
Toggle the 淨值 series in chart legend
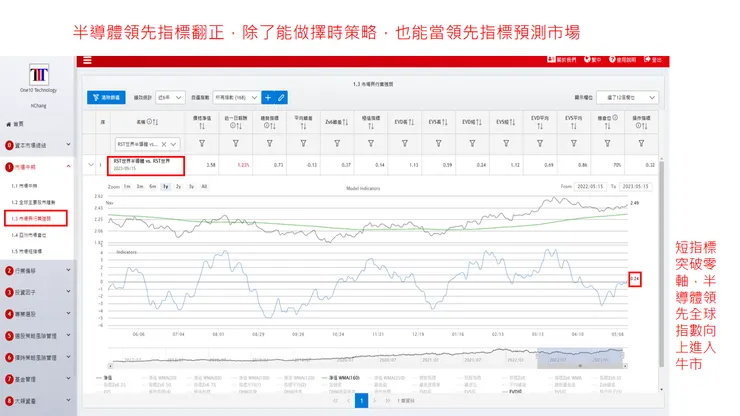pos(104,378)
